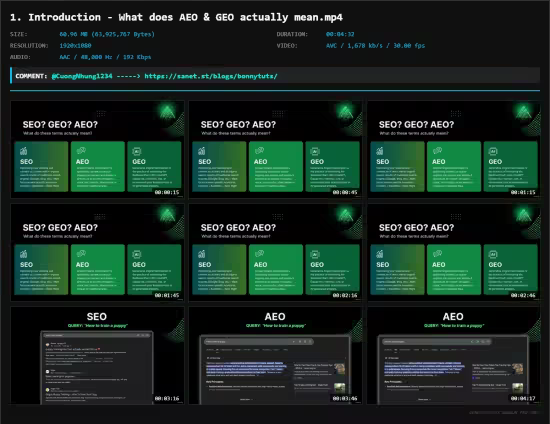The width and height of the screenshot is (550, 424).
Task: Click the SEO chart icon in 00:02:46 thumbnail
Action: click(x=380, y=254)
